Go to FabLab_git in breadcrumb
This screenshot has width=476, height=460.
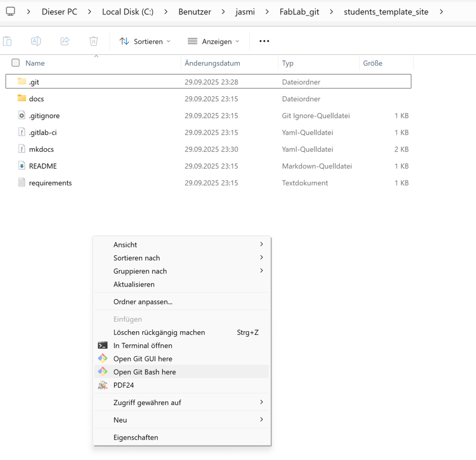click(299, 12)
